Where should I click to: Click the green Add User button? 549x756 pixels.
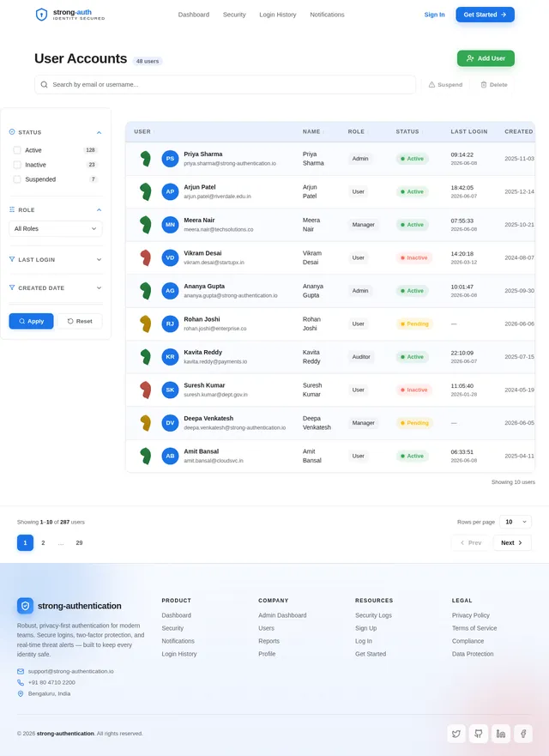coord(486,58)
